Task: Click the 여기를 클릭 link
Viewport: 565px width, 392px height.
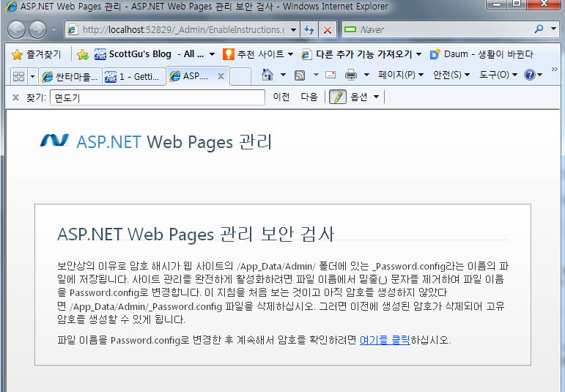Action: 385,340
